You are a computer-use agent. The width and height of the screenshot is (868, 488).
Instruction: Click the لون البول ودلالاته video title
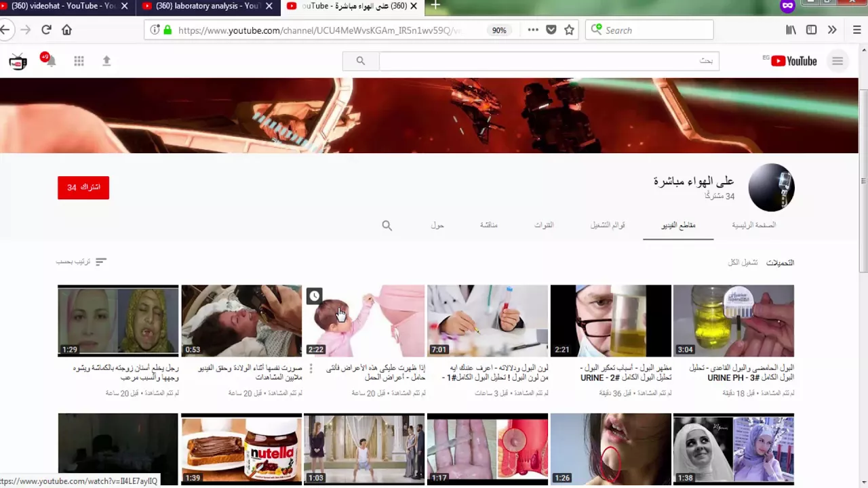tap(495, 373)
